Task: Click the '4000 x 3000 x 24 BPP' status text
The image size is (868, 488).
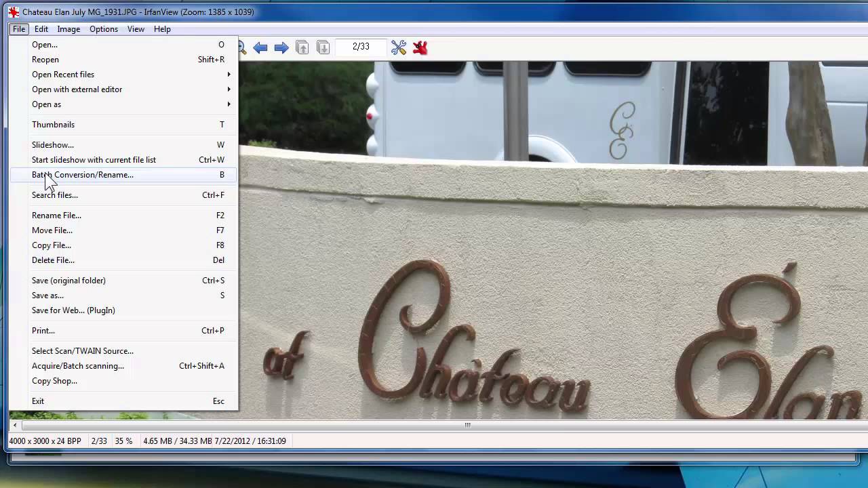Action: (45, 441)
